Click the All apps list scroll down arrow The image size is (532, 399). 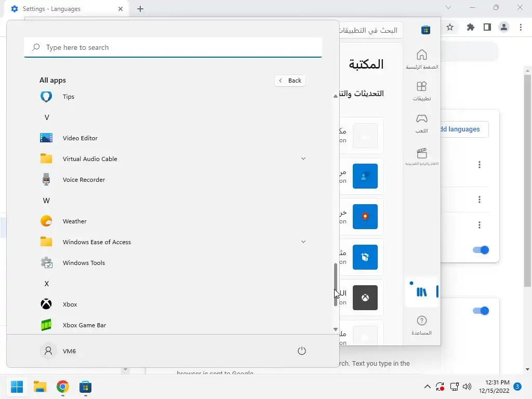pos(336,329)
